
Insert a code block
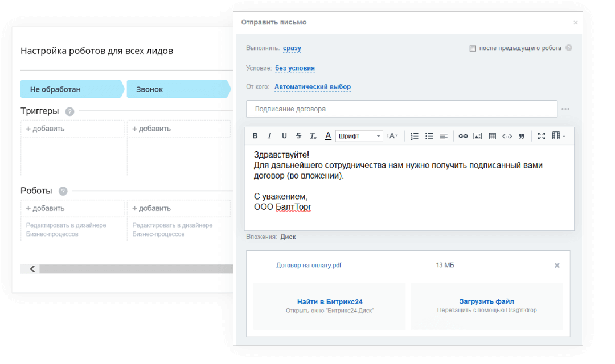(507, 136)
